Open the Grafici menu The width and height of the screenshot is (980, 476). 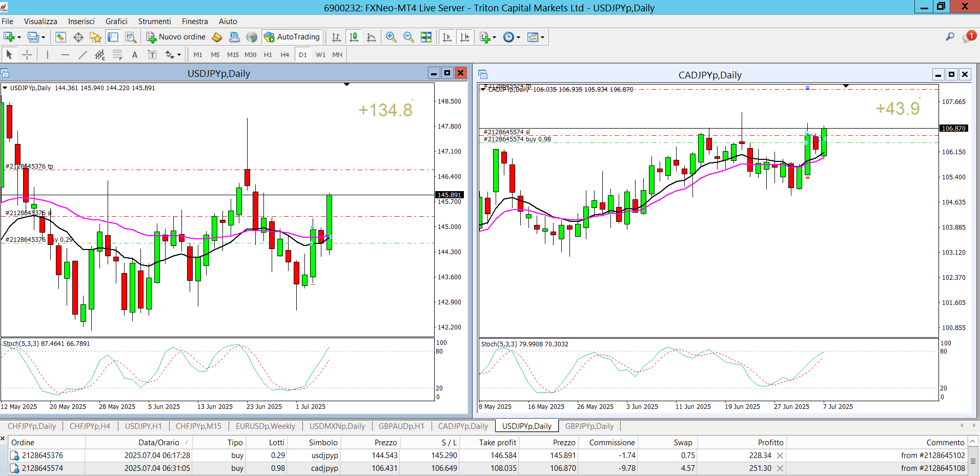116,22
